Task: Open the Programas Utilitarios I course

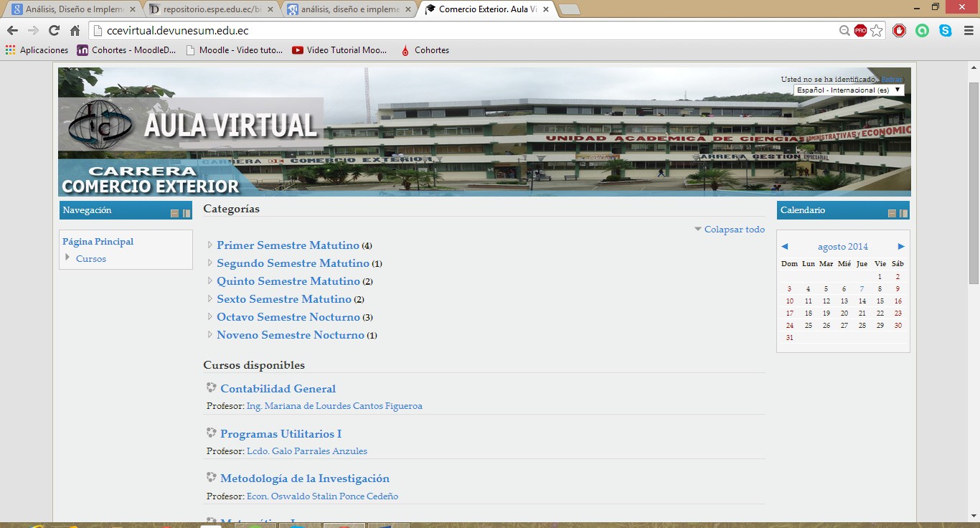Action: pos(281,434)
